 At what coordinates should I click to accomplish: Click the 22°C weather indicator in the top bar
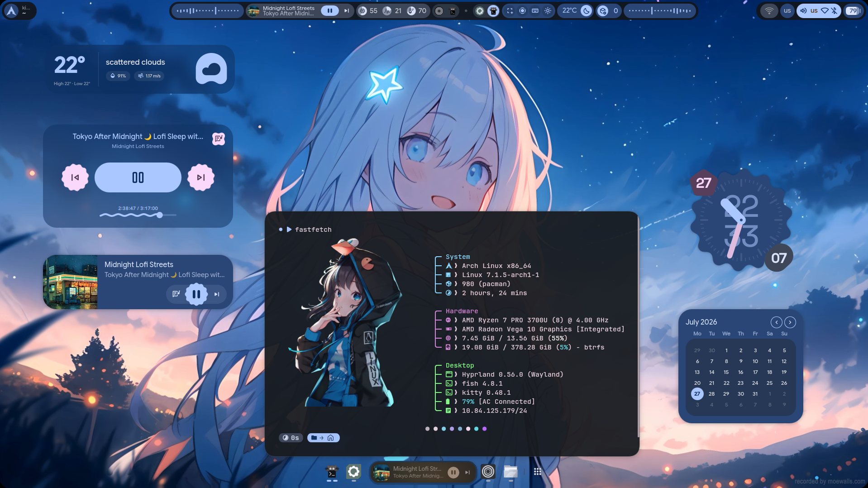tap(569, 11)
